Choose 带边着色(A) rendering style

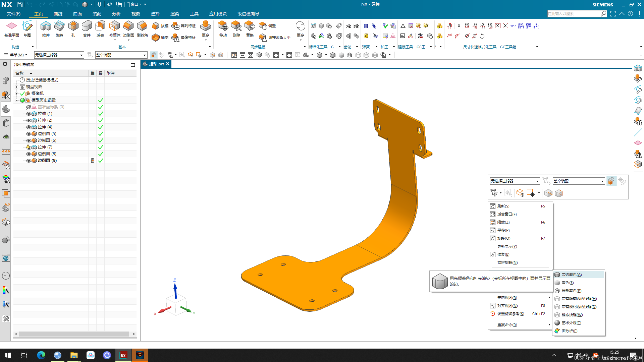tap(579, 275)
